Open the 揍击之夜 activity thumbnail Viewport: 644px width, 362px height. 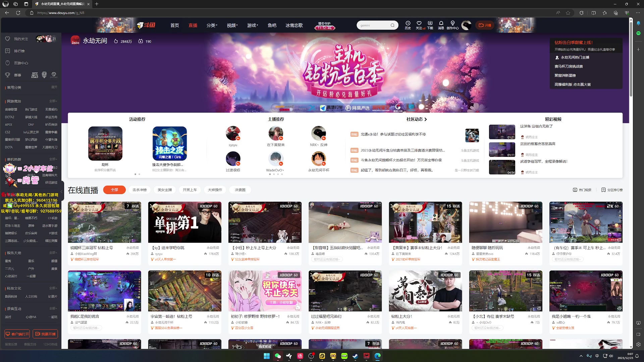[x=169, y=143]
